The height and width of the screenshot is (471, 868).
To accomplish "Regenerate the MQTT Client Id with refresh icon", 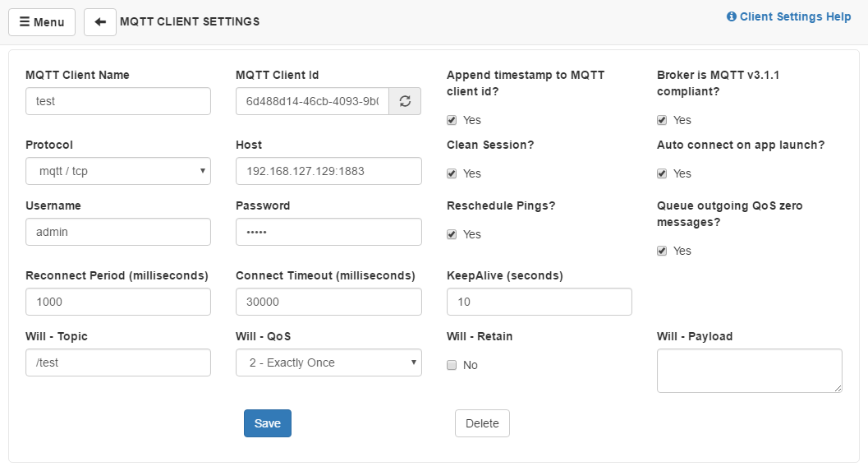I will 404,101.
